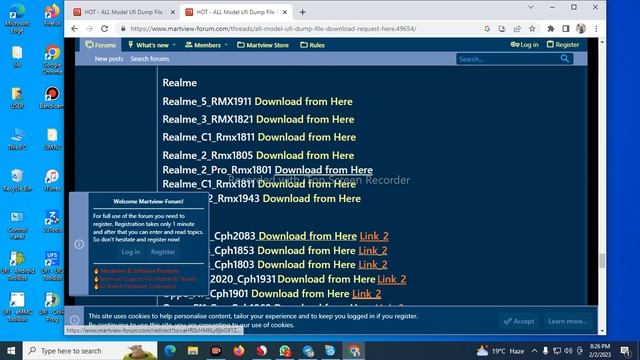Image resolution: width=640 pixels, height=360 pixels.
Task: Open Link_2 for Cph2083
Action: point(374,236)
